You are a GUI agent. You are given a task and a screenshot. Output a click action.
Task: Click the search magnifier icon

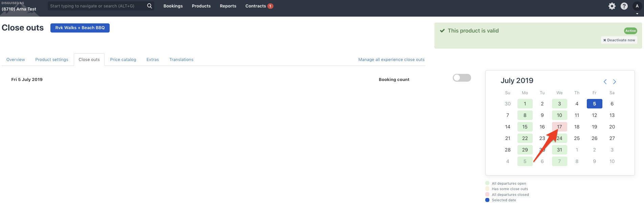pyautogui.click(x=149, y=6)
